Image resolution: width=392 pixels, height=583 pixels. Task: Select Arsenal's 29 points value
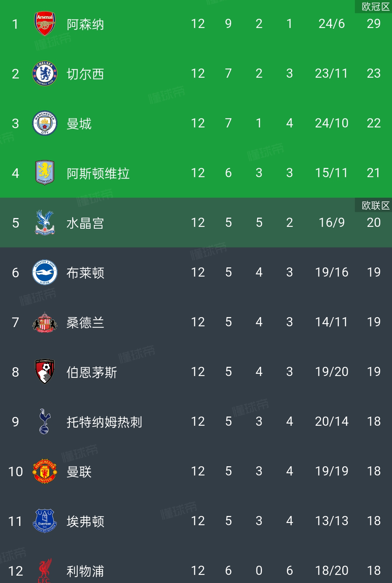pyautogui.click(x=374, y=24)
